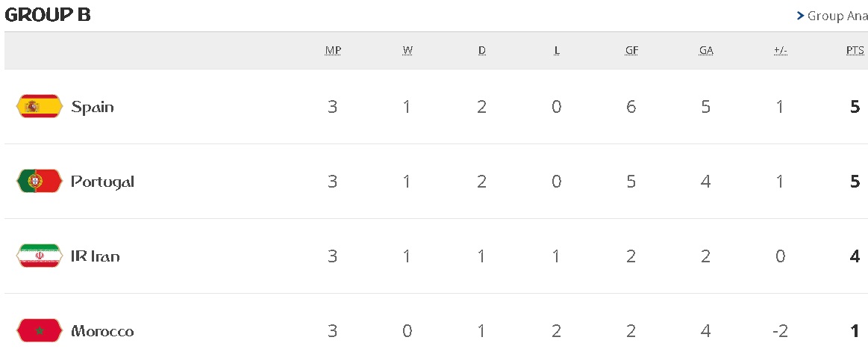Click the L column header
Viewport: 868px width, 355px height.
tap(557, 51)
